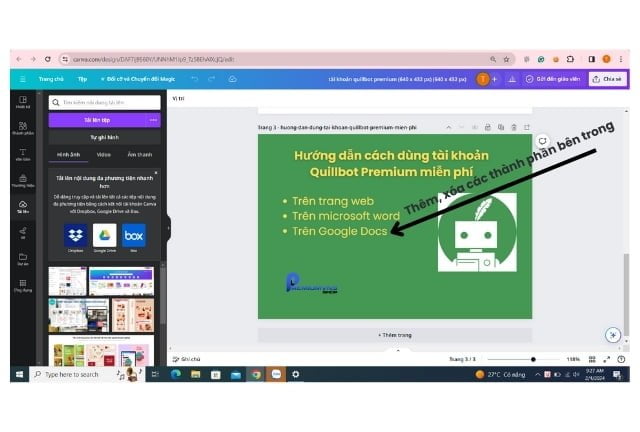Move page 3 up chevron
The image size is (640, 432).
tap(449, 127)
